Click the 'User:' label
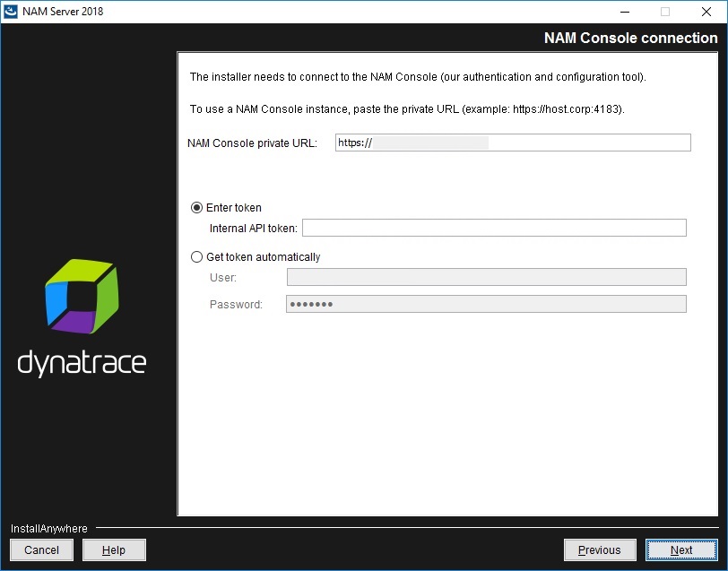728x571 pixels. click(223, 278)
